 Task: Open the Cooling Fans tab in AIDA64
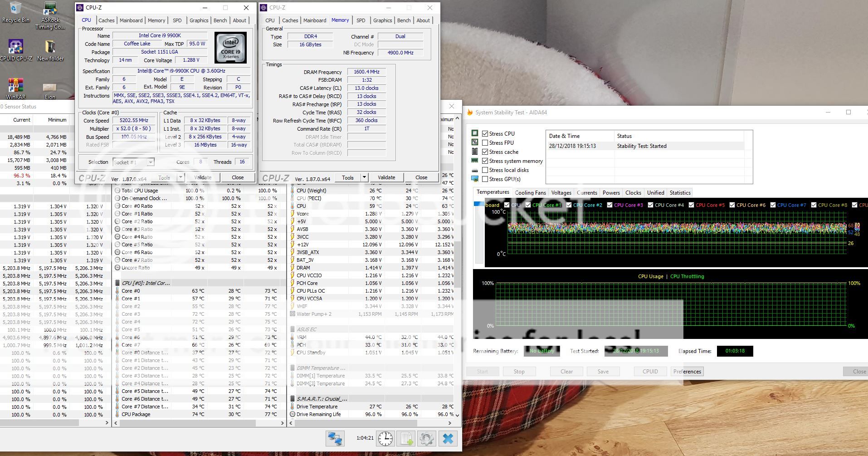point(530,193)
